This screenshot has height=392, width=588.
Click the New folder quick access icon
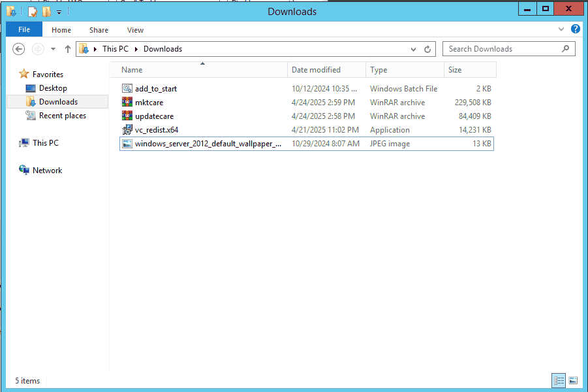coord(46,12)
